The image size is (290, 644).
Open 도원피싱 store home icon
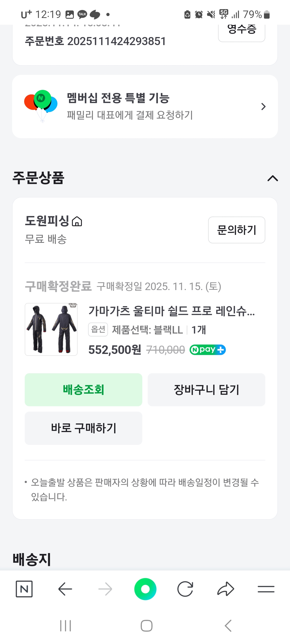[77, 222]
